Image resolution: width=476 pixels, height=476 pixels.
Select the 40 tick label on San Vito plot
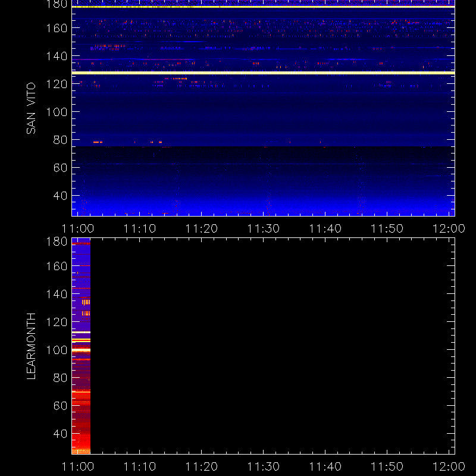click(x=60, y=196)
